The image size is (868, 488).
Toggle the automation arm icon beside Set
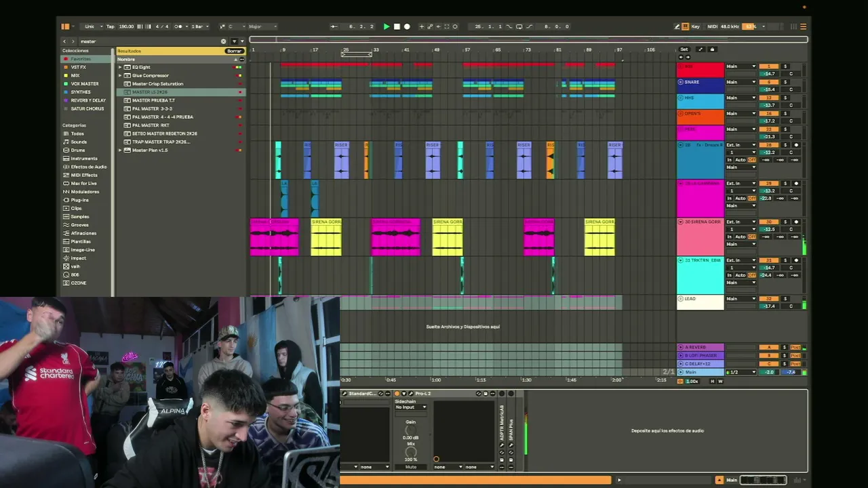(701, 49)
